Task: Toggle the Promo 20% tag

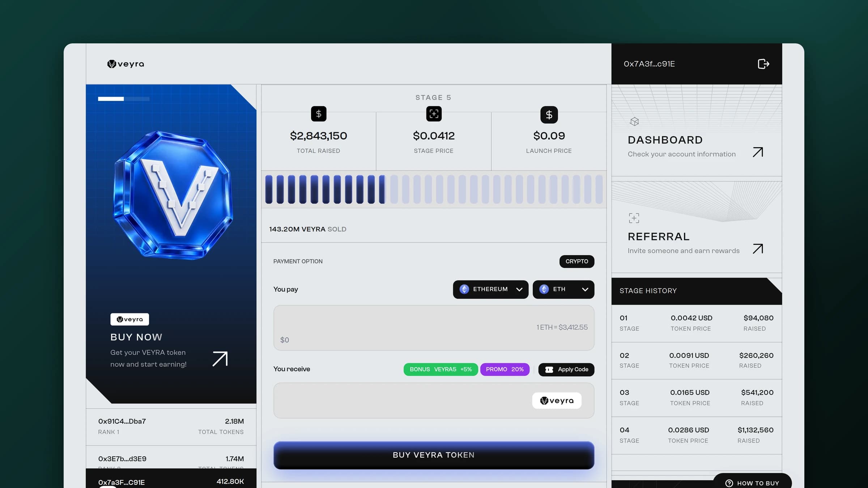Action: point(505,369)
